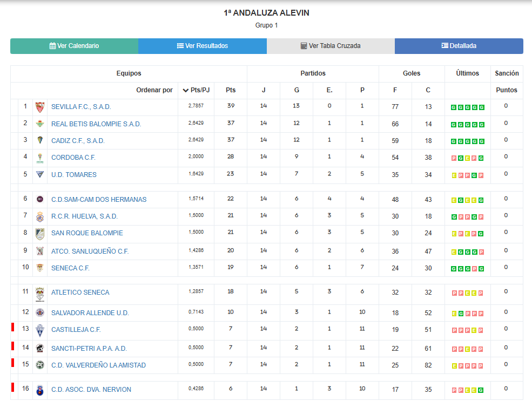Open the CORDOBA C.F. team link
Screen dimensions: 532x408
point(73,158)
